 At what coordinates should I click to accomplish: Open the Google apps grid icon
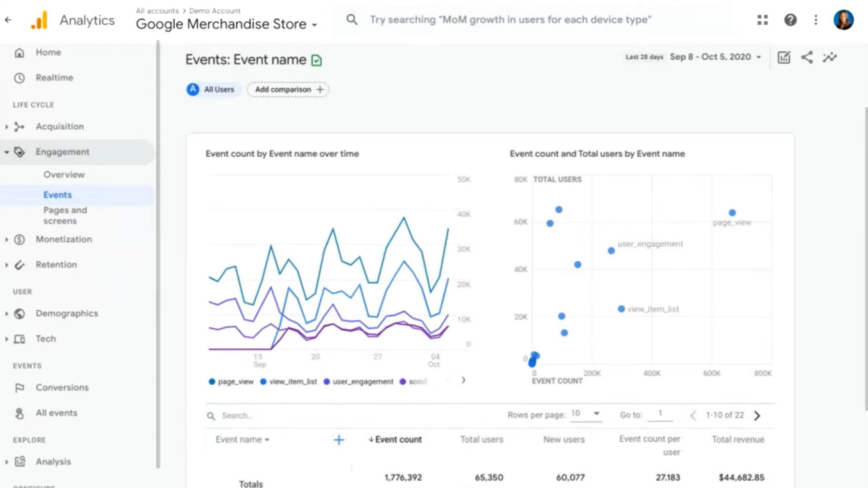pos(763,20)
